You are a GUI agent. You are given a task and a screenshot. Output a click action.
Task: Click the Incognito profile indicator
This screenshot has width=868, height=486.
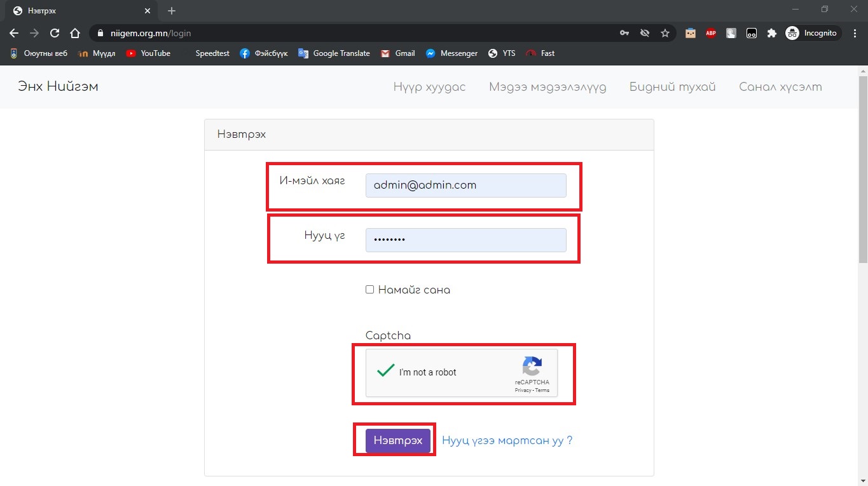(812, 33)
